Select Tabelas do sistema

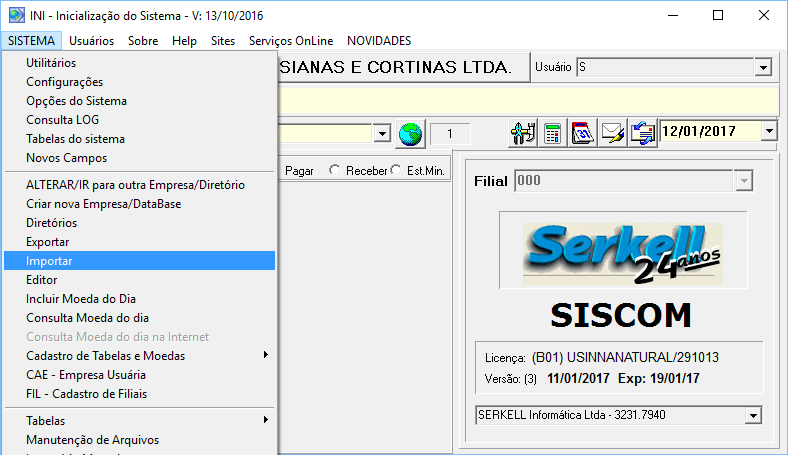tap(140, 139)
